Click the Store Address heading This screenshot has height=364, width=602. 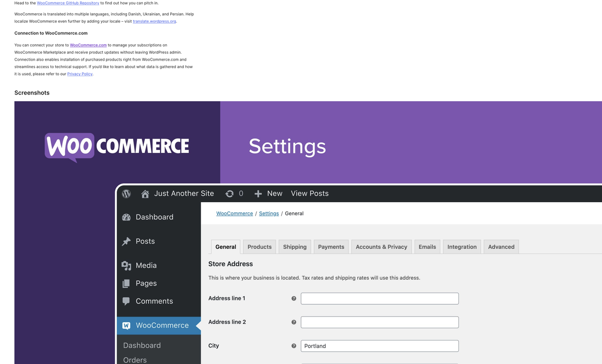pyautogui.click(x=230, y=264)
